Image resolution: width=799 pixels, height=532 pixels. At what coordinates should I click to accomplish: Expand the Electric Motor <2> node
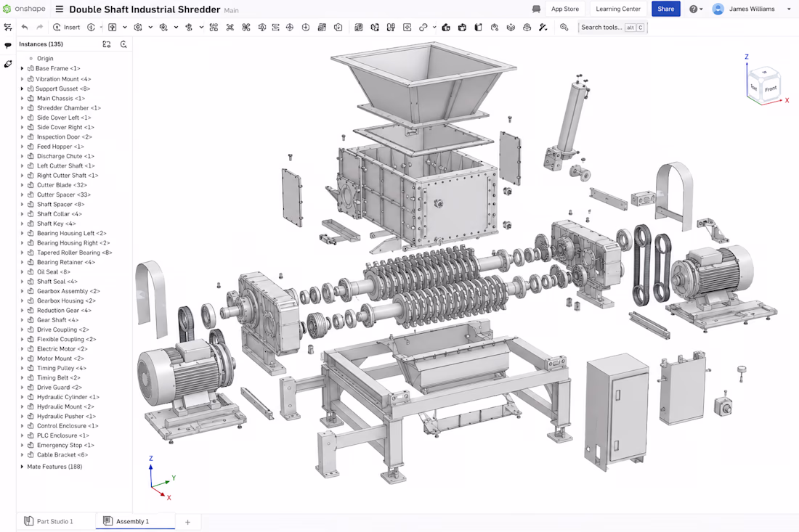22,349
